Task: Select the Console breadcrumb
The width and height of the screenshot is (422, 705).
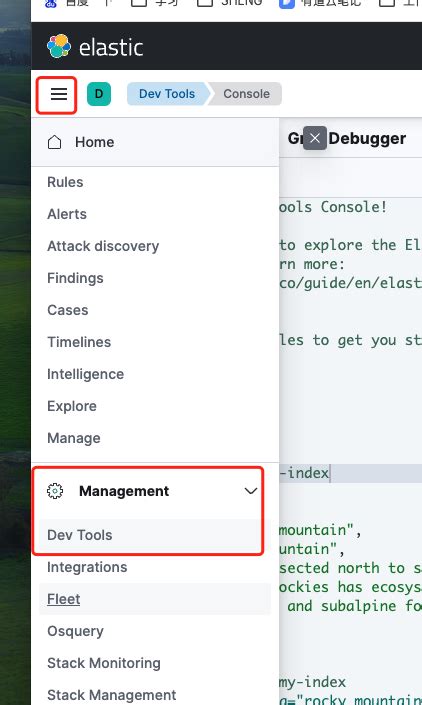Action: (246, 94)
